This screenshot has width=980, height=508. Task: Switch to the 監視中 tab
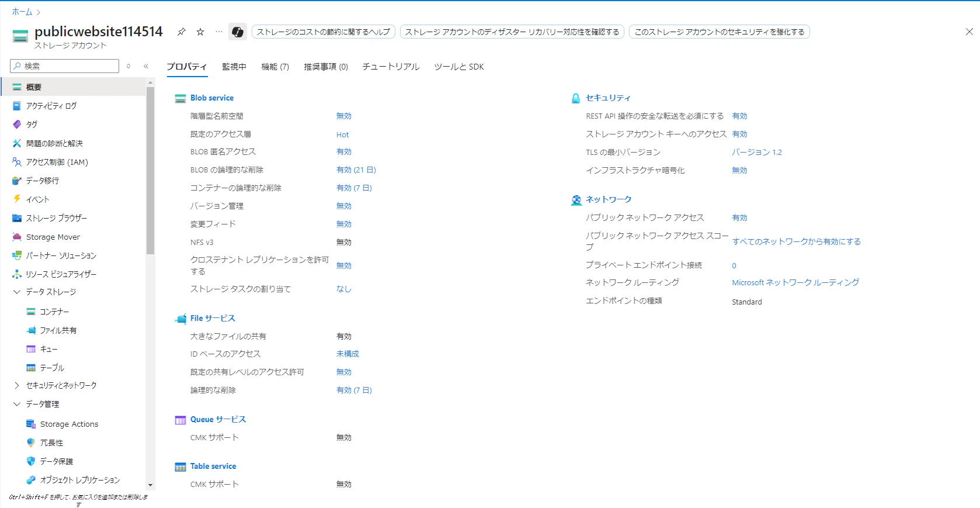234,67
